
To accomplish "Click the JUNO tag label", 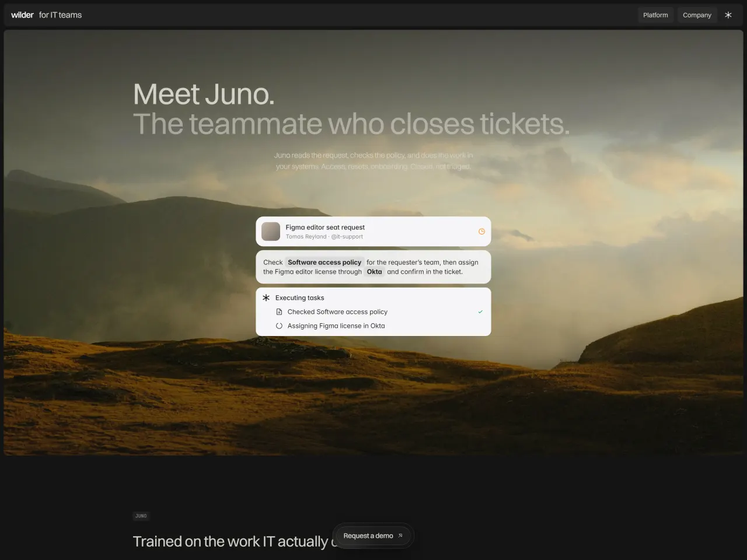I will (x=141, y=516).
